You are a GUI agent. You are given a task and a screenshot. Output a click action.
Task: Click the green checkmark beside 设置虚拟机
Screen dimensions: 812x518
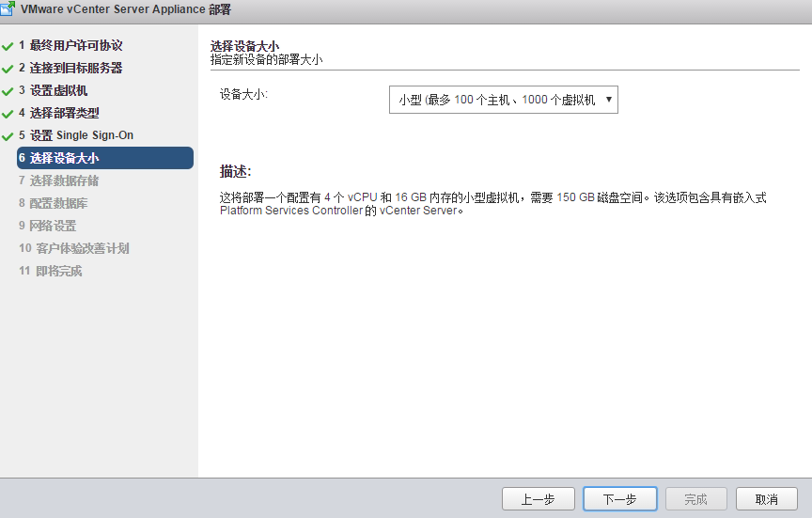click(x=8, y=92)
